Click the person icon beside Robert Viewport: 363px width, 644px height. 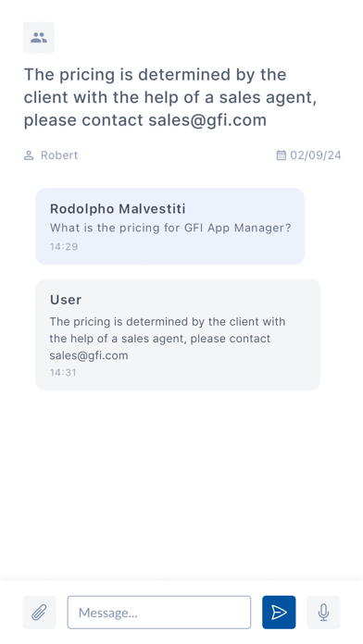(29, 155)
